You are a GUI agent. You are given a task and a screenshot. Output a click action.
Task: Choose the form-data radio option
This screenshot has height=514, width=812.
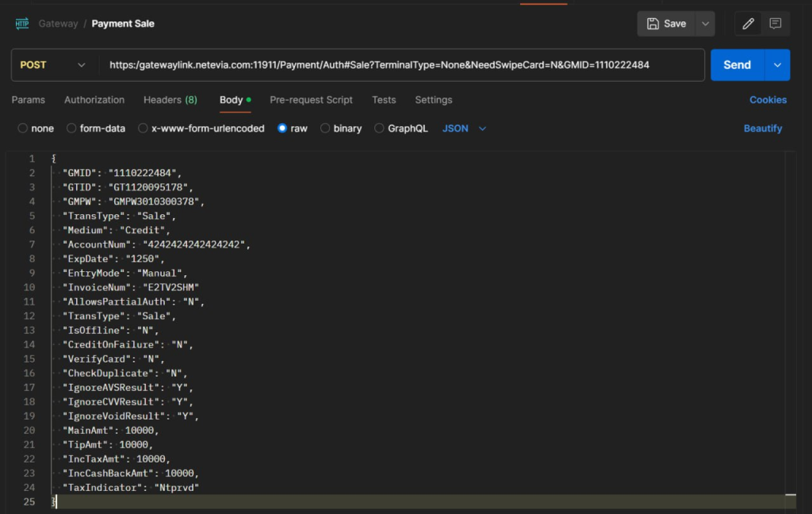click(72, 128)
